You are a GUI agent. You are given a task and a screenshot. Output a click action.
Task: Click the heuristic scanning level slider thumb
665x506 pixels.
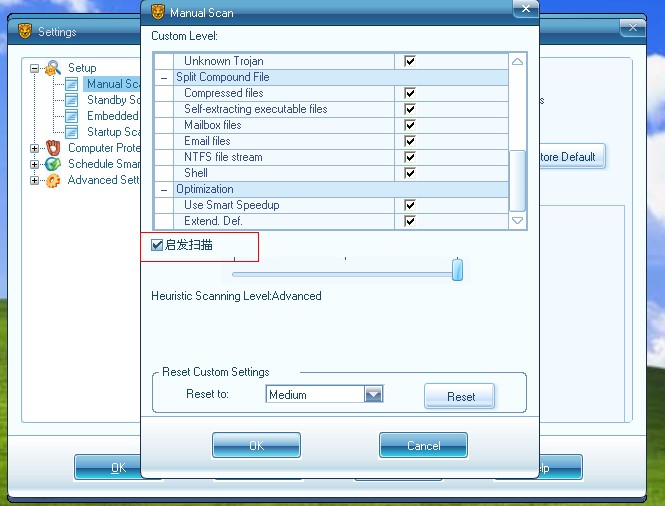click(457, 270)
